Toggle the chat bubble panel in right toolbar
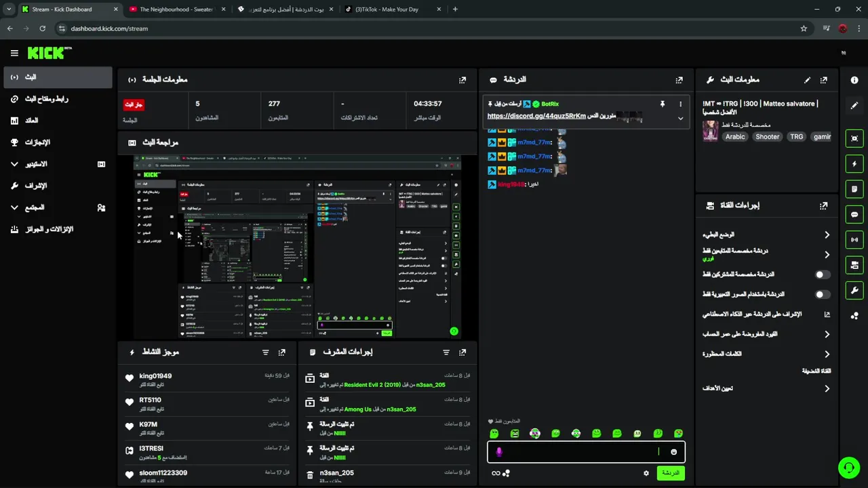 854,214
